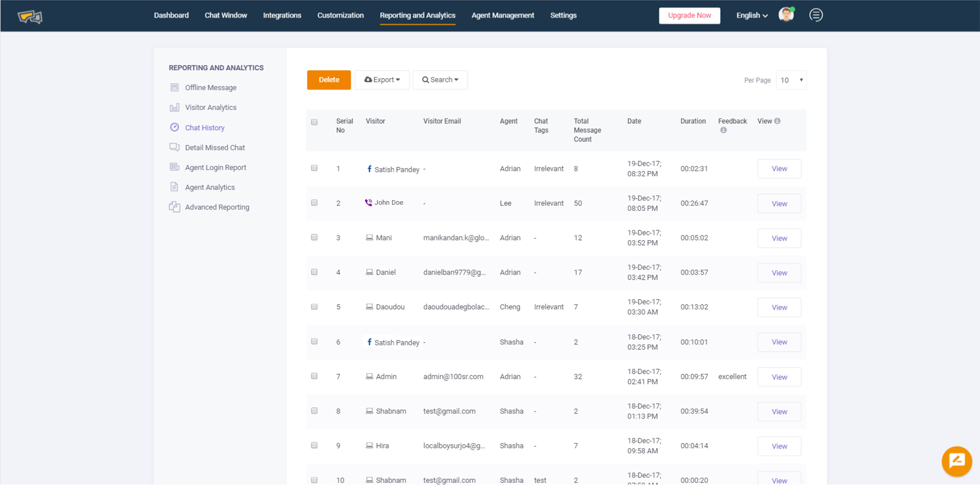The image size is (980, 485).
Task: Click email manikandan.k@glo... cell
Action: 456,237
